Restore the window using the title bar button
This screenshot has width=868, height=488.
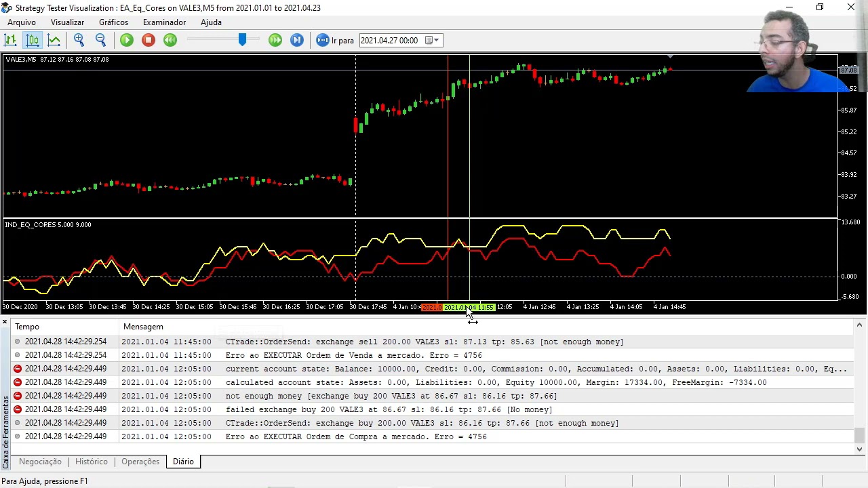pos(820,7)
